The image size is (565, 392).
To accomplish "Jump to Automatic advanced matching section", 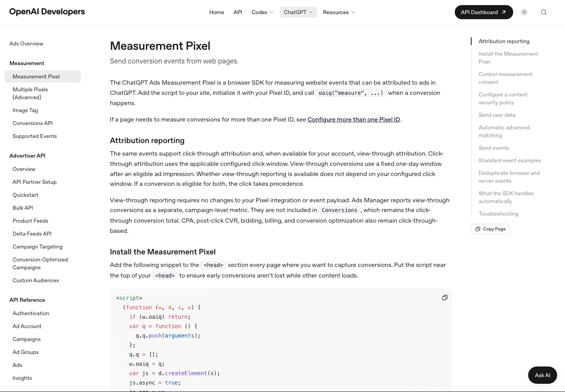I will tap(504, 131).
